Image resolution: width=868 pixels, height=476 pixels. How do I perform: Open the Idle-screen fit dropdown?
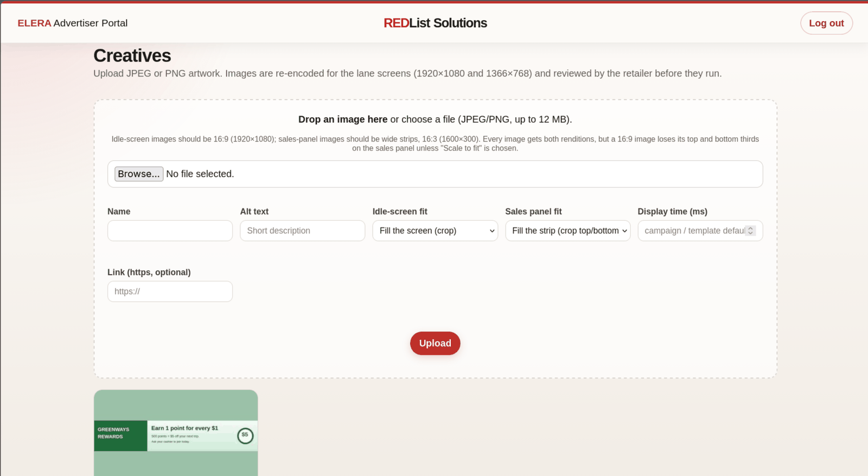[x=435, y=231]
